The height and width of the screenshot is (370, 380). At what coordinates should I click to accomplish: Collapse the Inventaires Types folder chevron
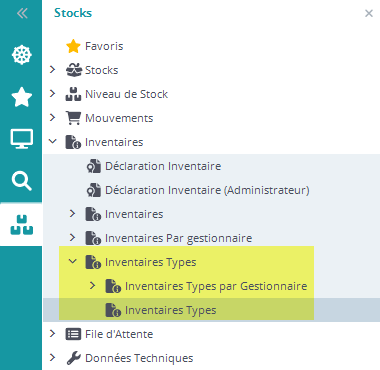click(72, 261)
